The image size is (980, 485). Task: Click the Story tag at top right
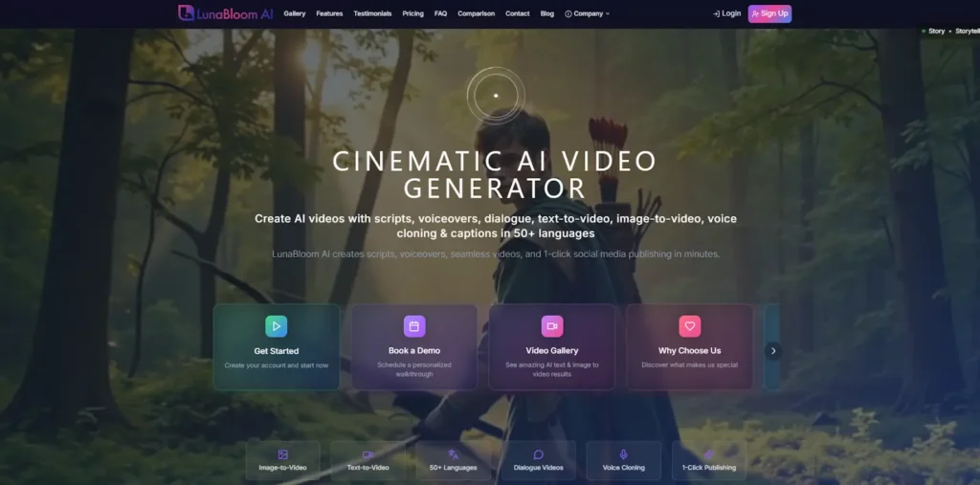(936, 32)
